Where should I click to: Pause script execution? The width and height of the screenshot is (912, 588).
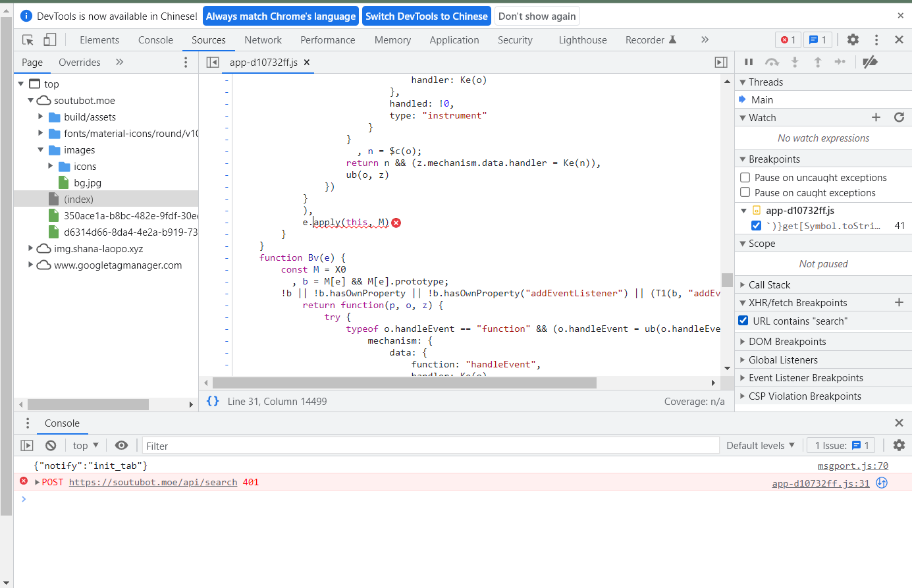(x=749, y=62)
